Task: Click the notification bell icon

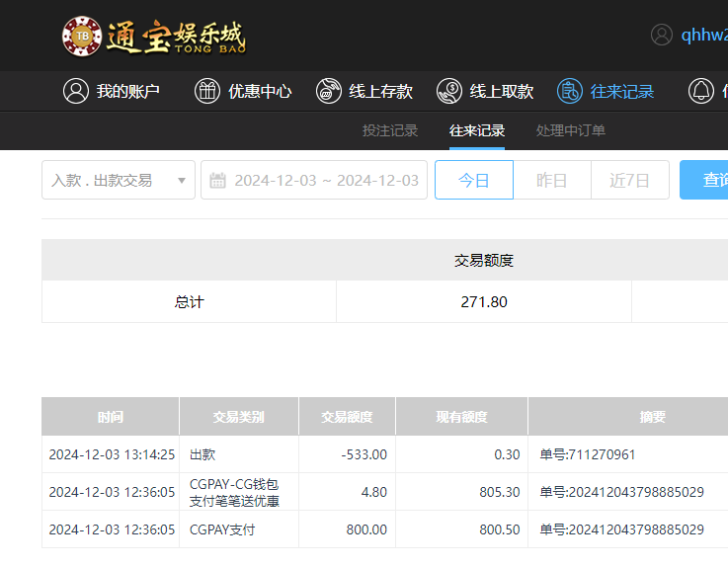Action: [701, 91]
